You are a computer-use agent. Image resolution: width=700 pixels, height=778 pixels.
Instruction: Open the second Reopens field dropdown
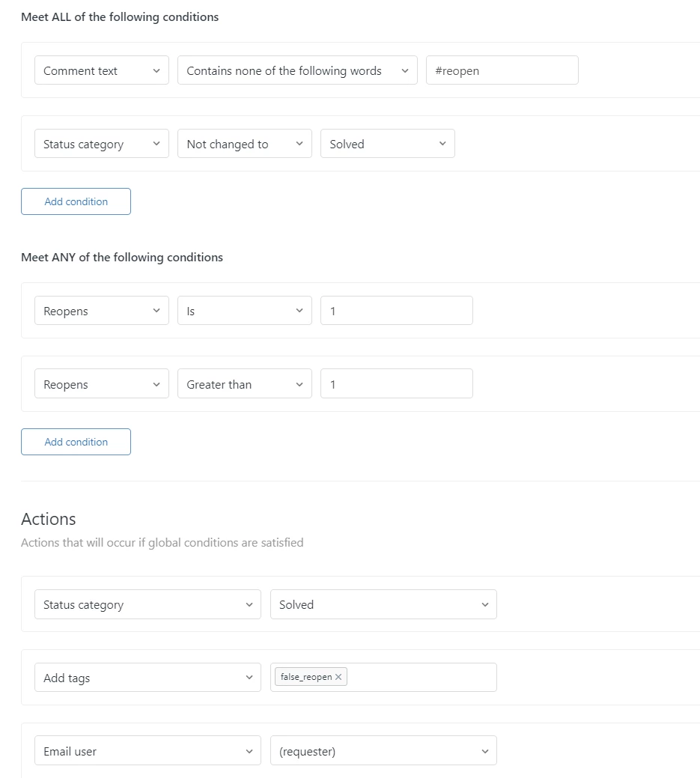click(102, 385)
